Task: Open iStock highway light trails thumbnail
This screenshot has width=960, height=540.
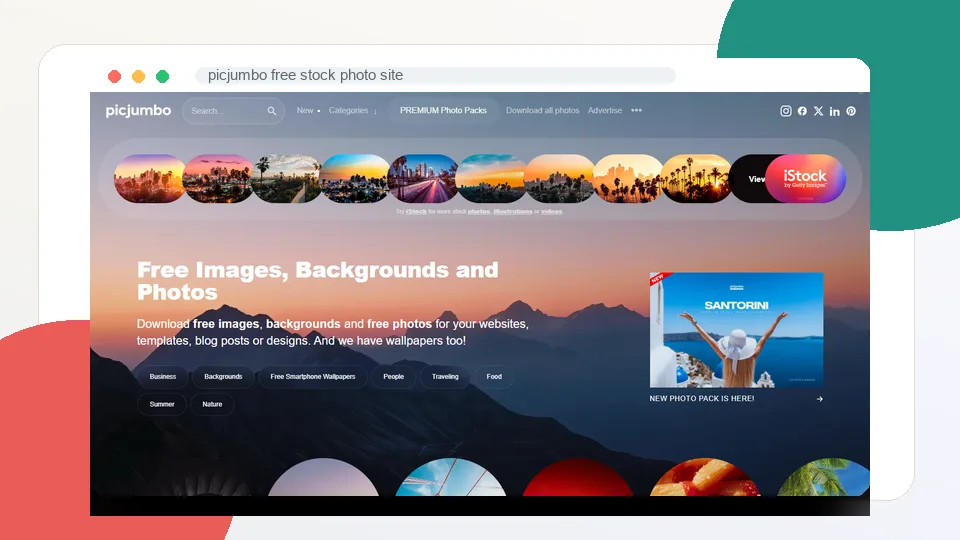Action: point(423,178)
